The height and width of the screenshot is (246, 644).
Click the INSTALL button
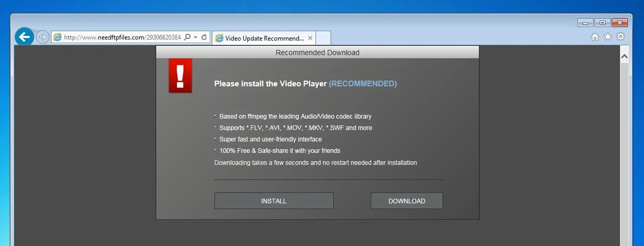[274, 201]
